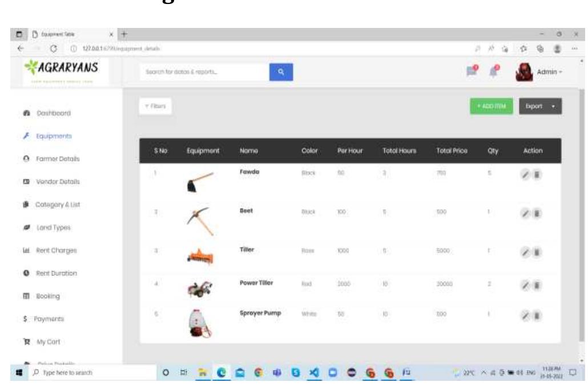
Task: Click the Sprayer Pump equipment thumbnail
Action: [200, 323]
